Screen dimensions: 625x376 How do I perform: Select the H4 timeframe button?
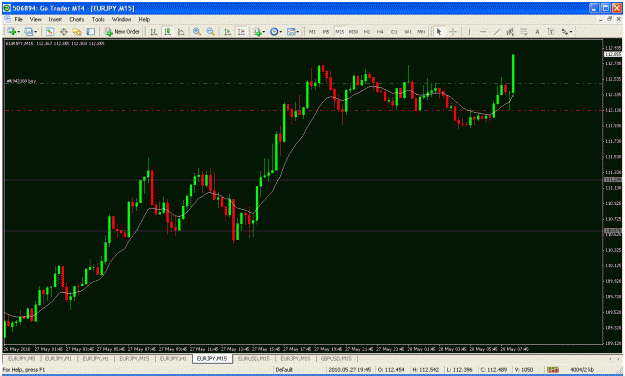coord(380,31)
